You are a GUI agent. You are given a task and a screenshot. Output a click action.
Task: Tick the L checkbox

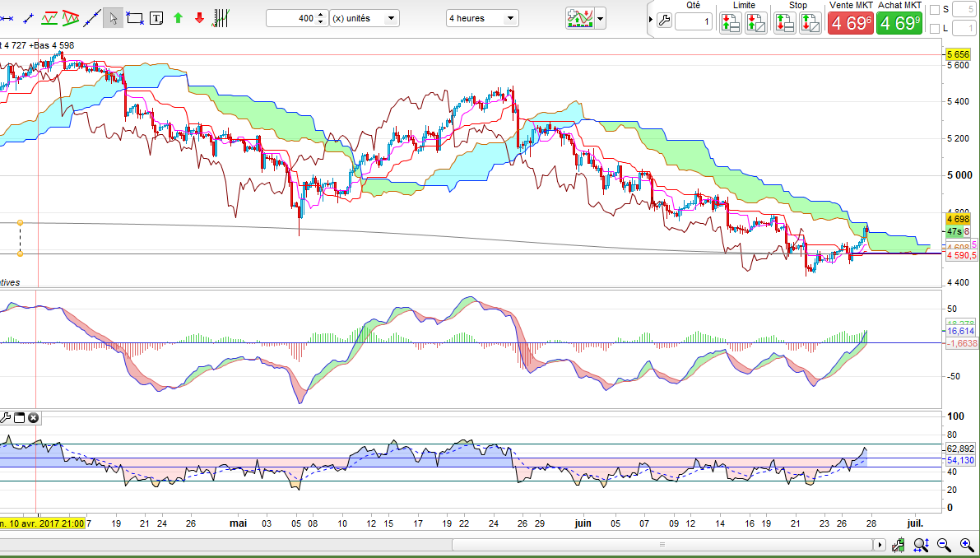pos(935,29)
